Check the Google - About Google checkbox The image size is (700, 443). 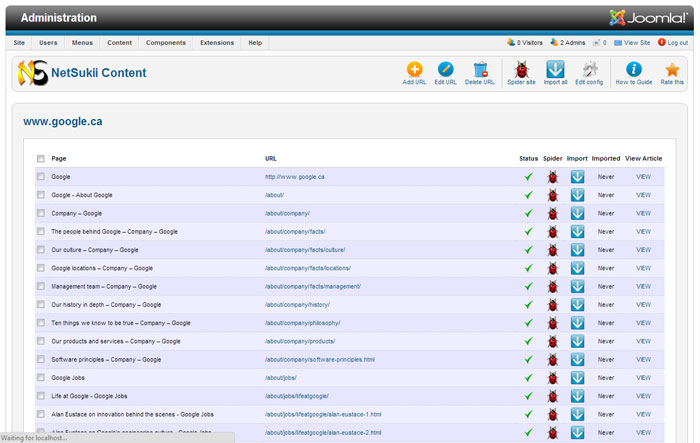coord(41,195)
